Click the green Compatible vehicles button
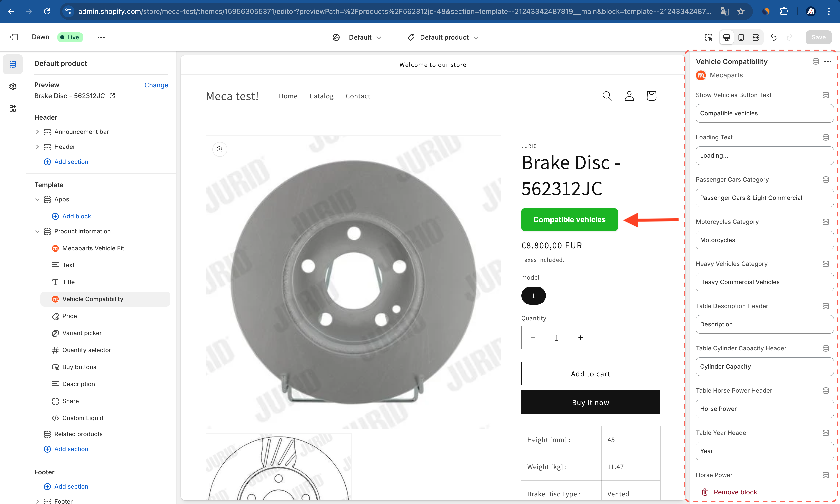840x504 pixels. [x=569, y=219]
